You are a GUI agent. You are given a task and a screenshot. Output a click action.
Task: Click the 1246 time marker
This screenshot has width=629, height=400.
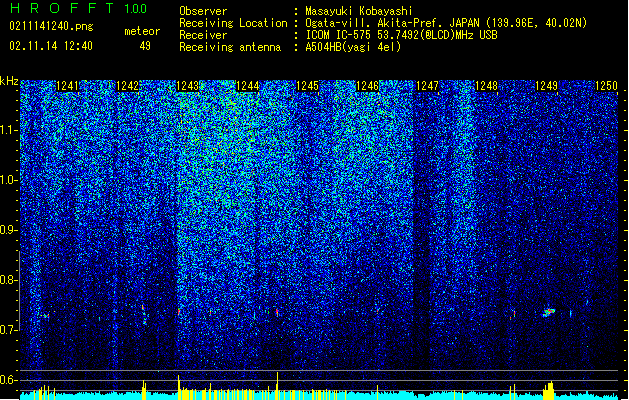367,86
